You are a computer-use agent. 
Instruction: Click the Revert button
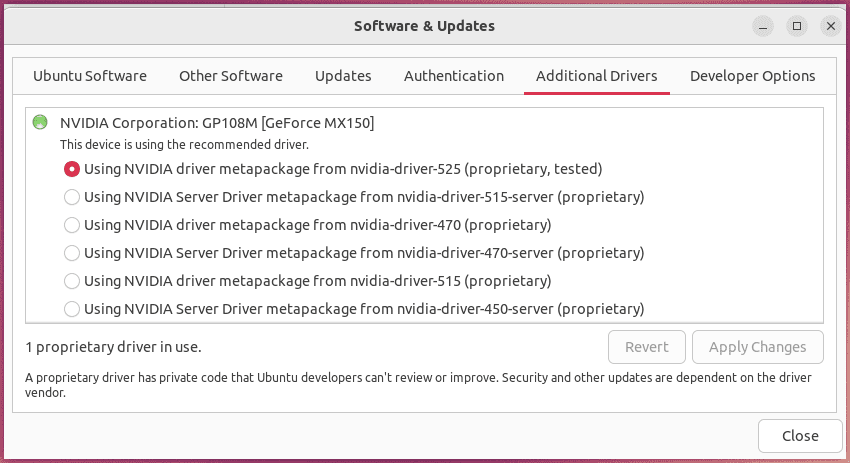tap(647, 347)
